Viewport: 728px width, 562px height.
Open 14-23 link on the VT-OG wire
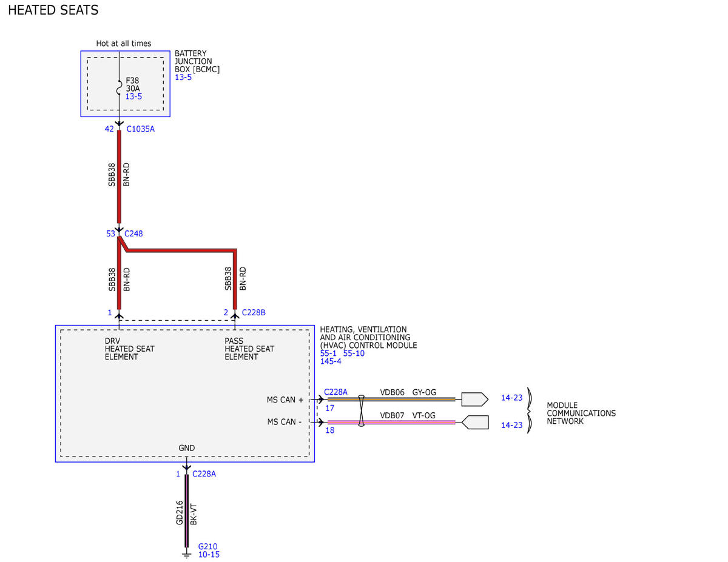coord(511,426)
